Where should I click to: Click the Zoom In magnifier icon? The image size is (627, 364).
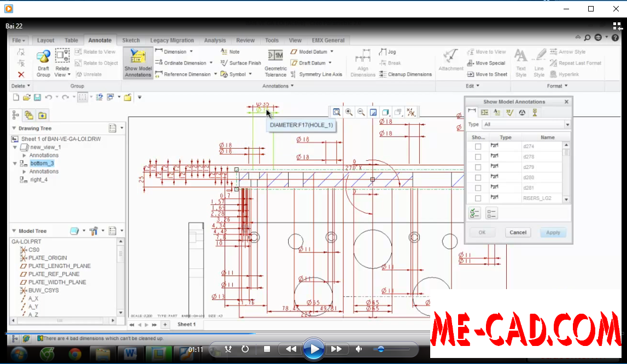(x=348, y=111)
